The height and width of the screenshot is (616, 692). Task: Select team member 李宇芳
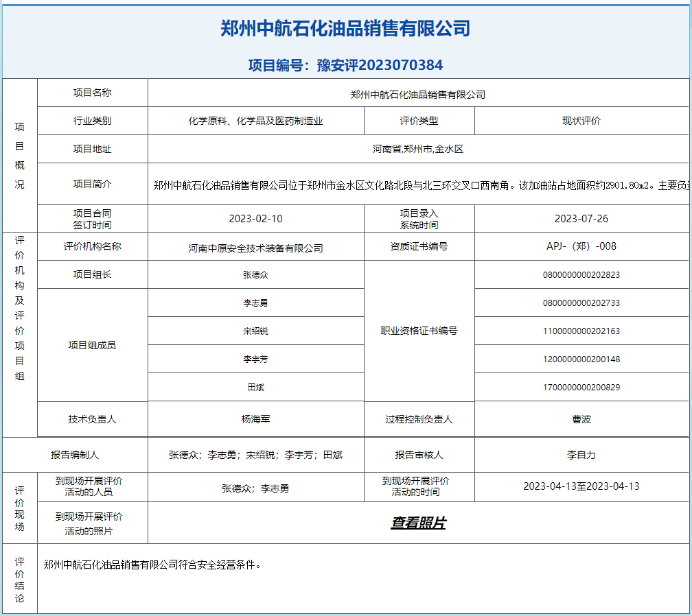255,359
